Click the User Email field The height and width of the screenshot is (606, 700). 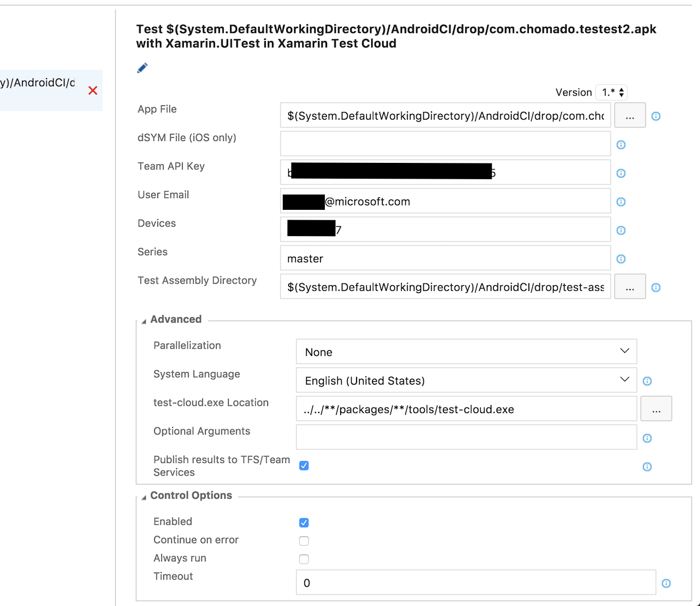coord(446,201)
